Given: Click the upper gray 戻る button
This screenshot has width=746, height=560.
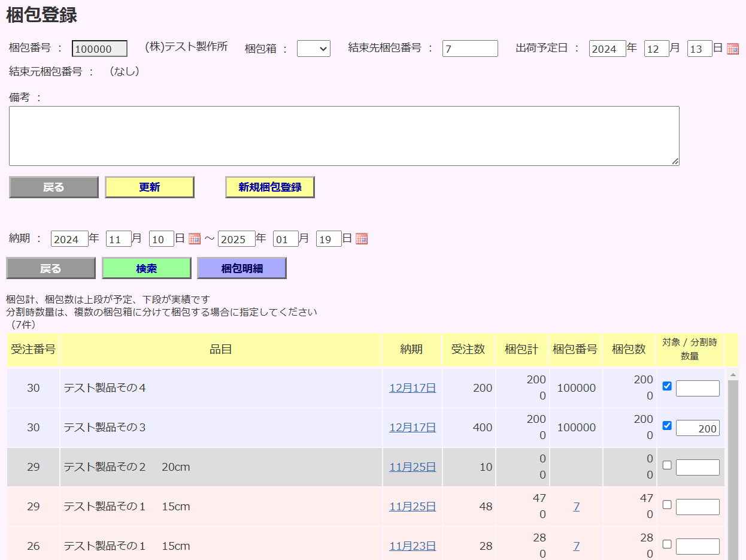Looking at the screenshot, I should click(54, 187).
